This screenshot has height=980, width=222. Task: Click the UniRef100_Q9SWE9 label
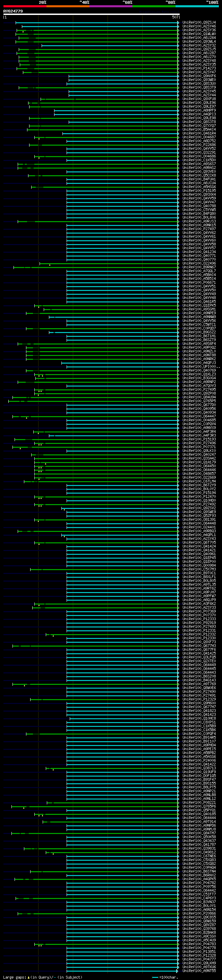199,512
